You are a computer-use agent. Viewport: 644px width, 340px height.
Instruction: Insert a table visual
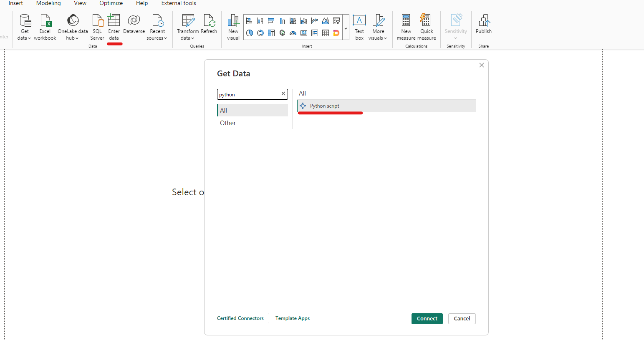(326, 33)
